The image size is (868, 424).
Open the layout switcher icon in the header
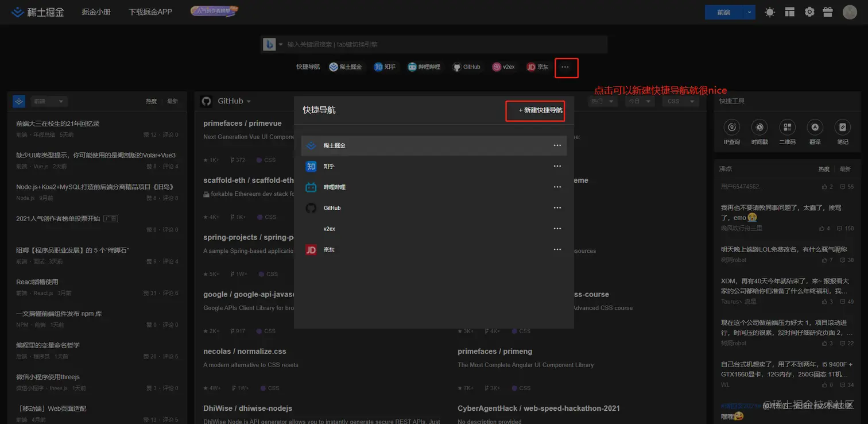pyautogui.click(x=790, y=12)
